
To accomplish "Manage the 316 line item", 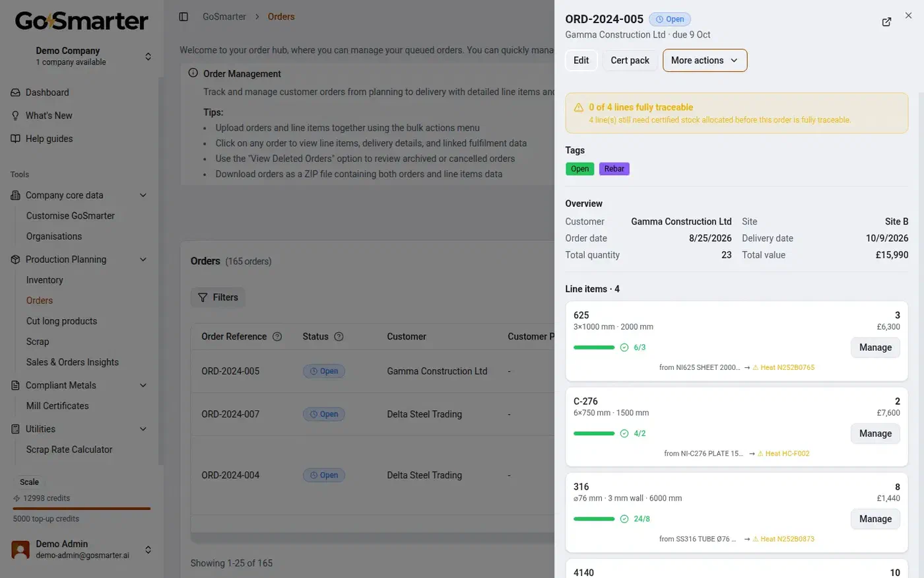I will tap(875, 519).
